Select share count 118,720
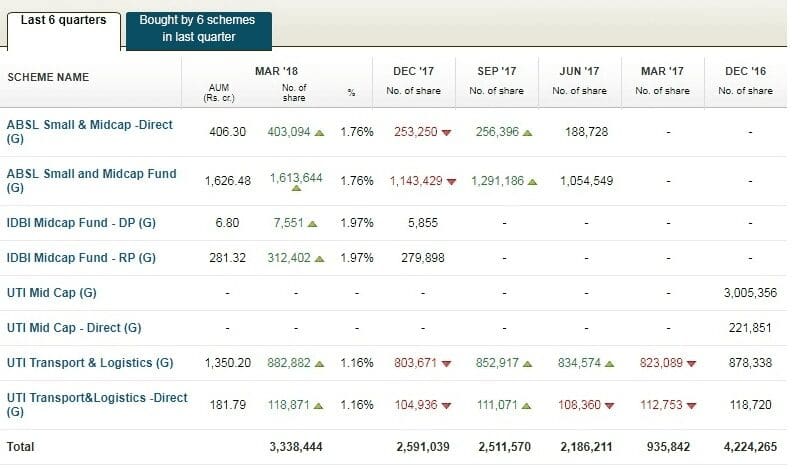The image size is (800, 469). coord(750,405)
